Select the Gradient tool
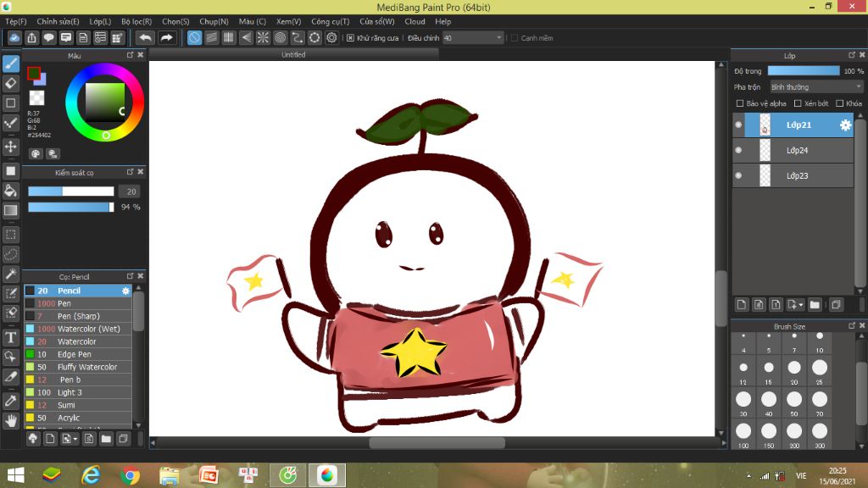This screenshot has width=868, height=488. (x=10, y=210)
